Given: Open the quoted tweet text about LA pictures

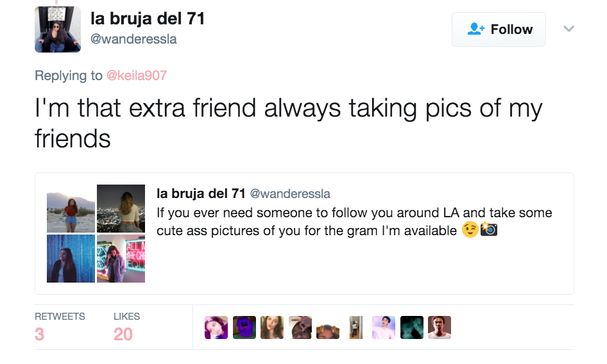Looking at the screenshot, I should [x=354, y=222].
